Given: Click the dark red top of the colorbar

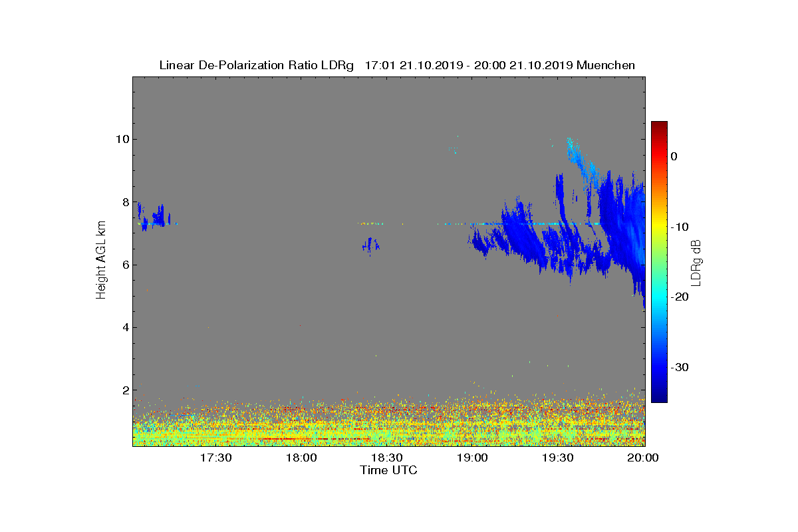Looking at the screenshot, I should 659,125.
